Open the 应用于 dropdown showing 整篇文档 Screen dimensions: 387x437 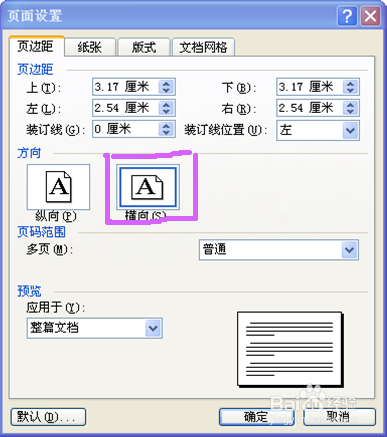pos(95,328)
